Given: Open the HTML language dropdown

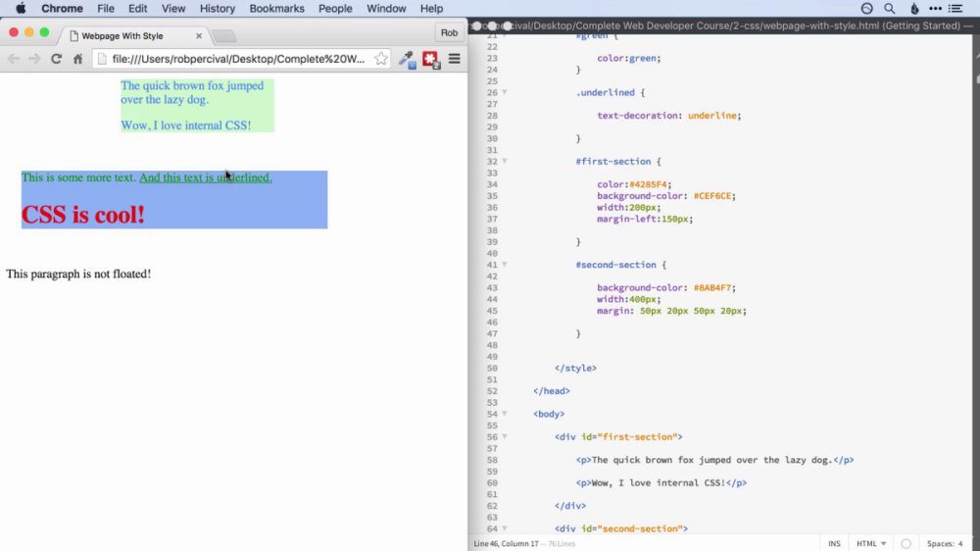Looking at the screenshot, I should (870, 543).
